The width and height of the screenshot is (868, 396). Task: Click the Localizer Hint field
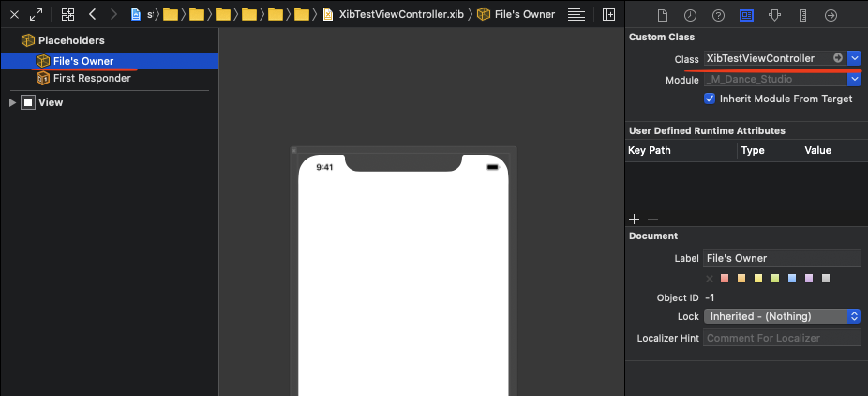click(x=782, y=338)
